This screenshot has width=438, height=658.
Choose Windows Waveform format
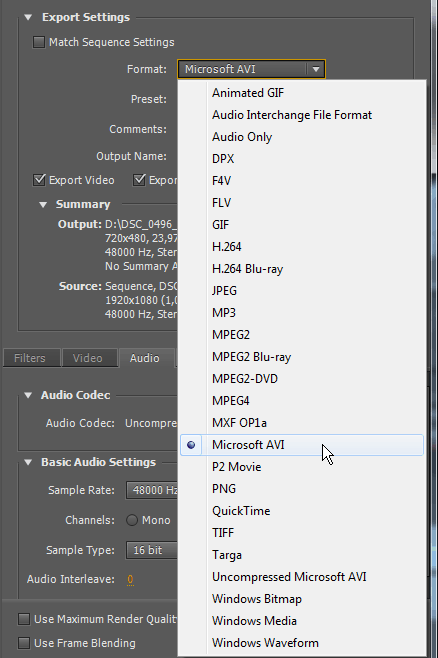click(x=302, y=642)
